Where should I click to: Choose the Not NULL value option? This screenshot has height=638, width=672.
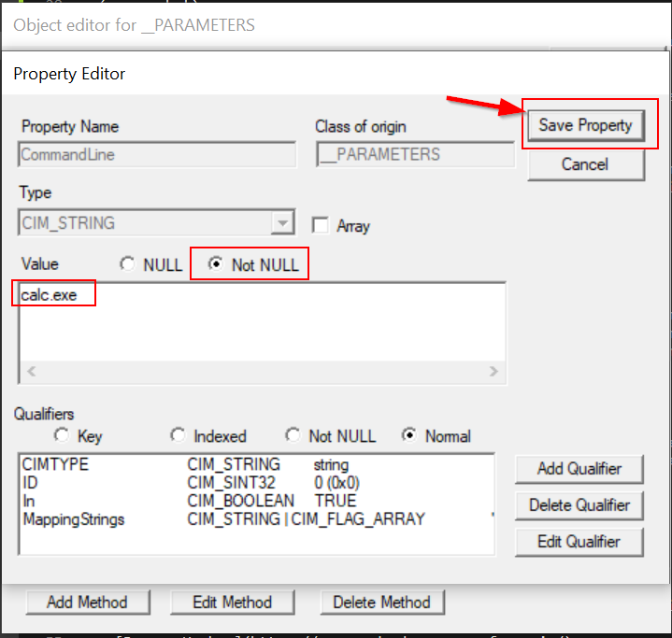[x=215, y=264]
